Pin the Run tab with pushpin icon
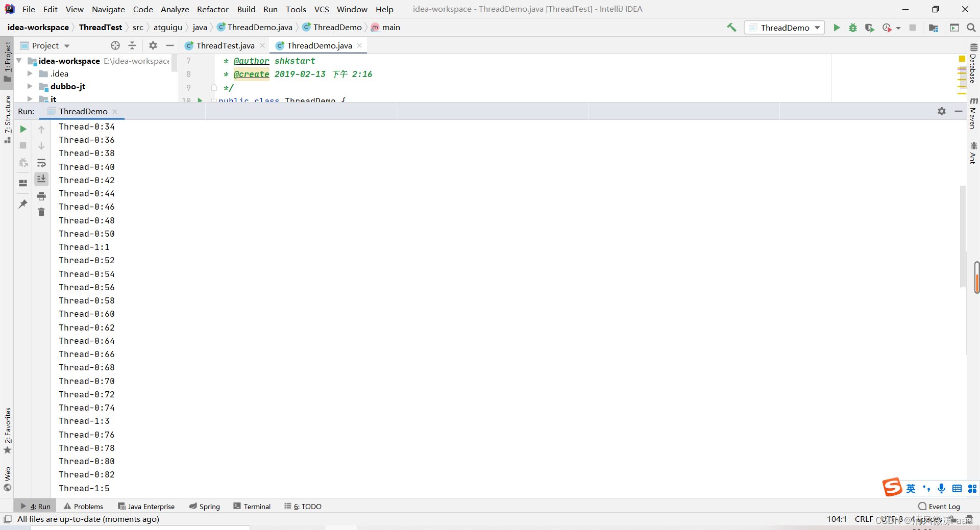Viewport: 980px width, 530px height. 23,204
